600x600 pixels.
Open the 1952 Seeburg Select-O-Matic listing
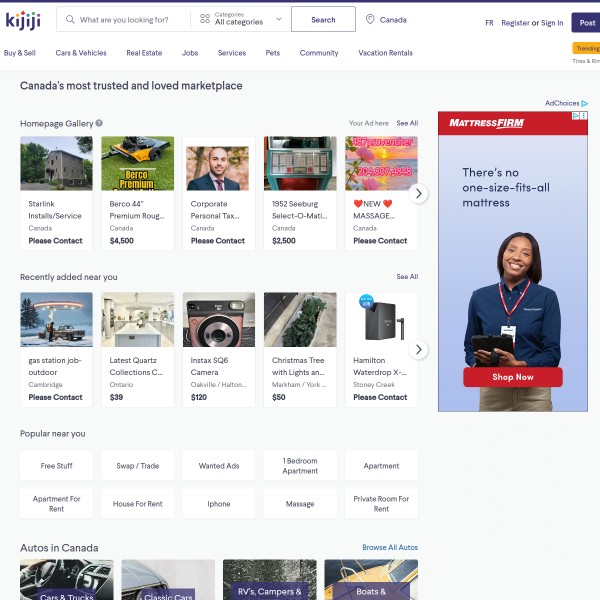(300, 193)
